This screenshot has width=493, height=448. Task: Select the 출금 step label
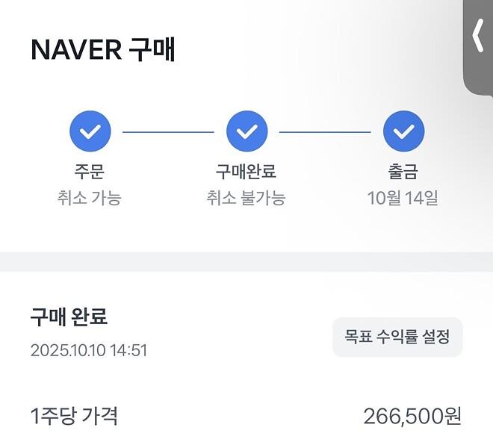[403, 172]
